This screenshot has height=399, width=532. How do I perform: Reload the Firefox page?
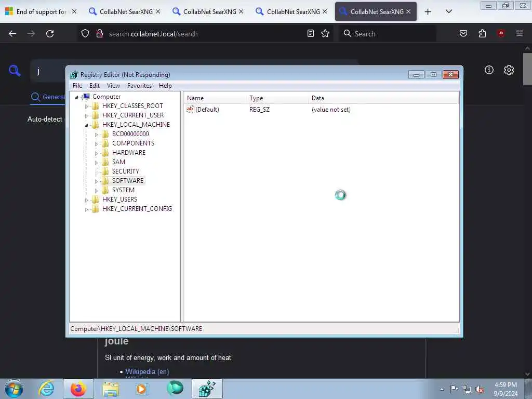pyautogui.click(x=50, y=34)
